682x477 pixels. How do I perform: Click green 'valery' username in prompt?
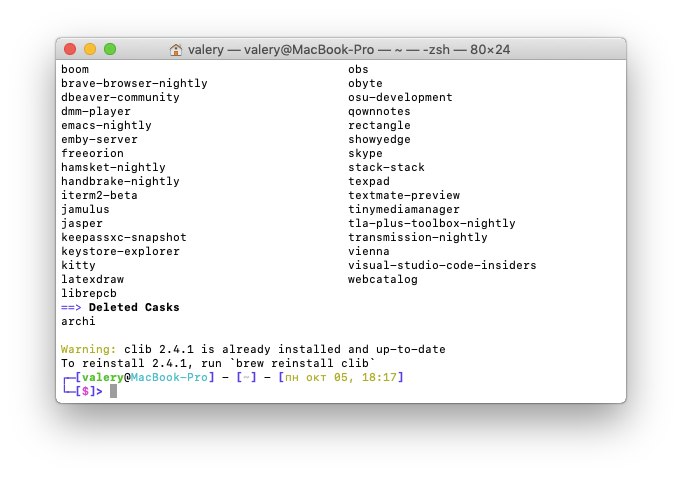(103, 377)
